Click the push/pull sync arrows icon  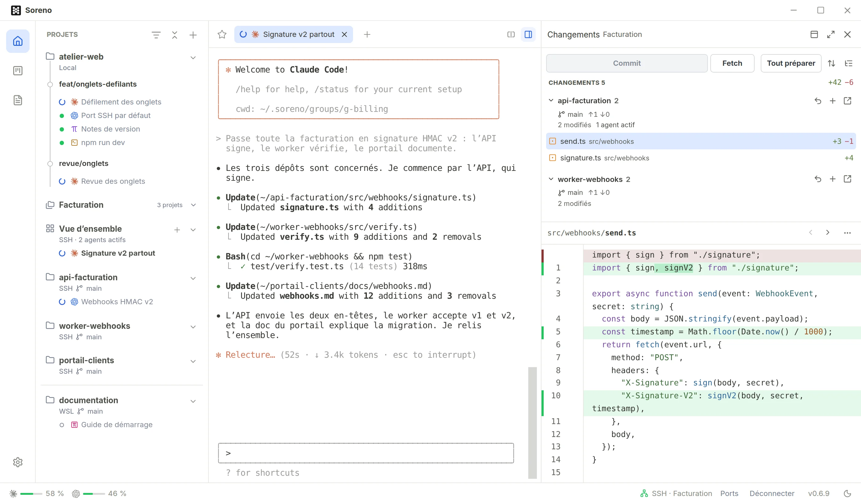831,63
